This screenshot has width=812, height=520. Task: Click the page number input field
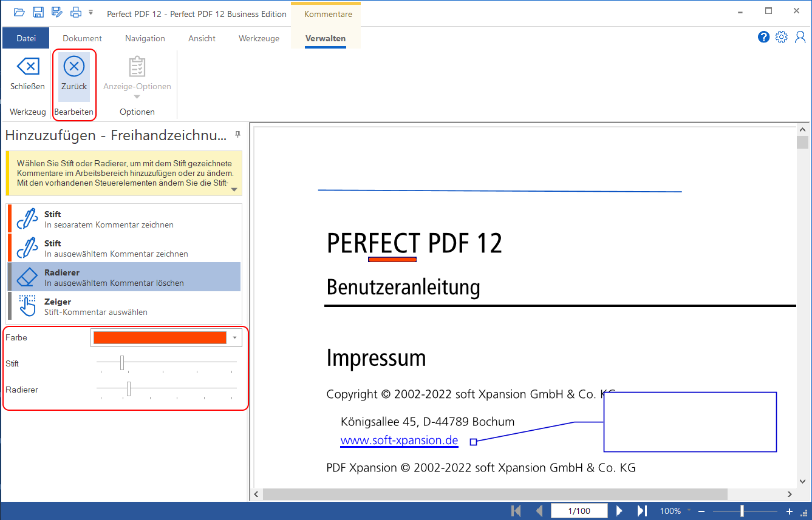579,511
